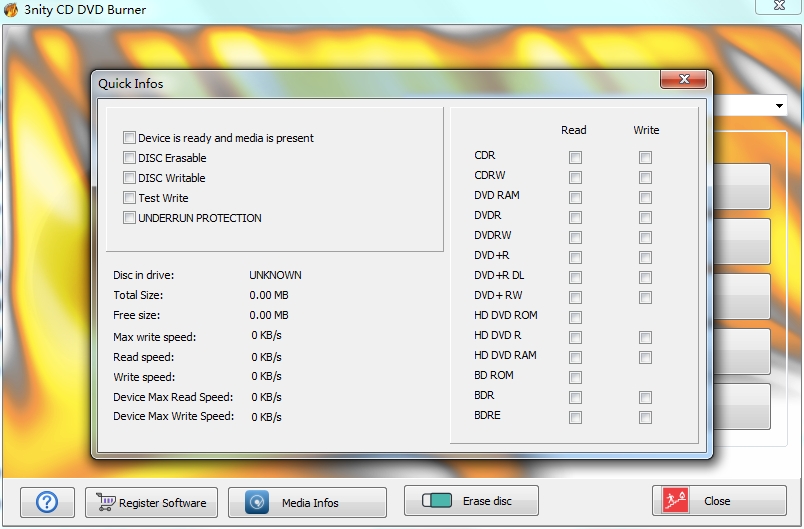Screen dimensions: 804x529
Task: Check the DVDRW Read checkbox
Action: pos(575,237)
